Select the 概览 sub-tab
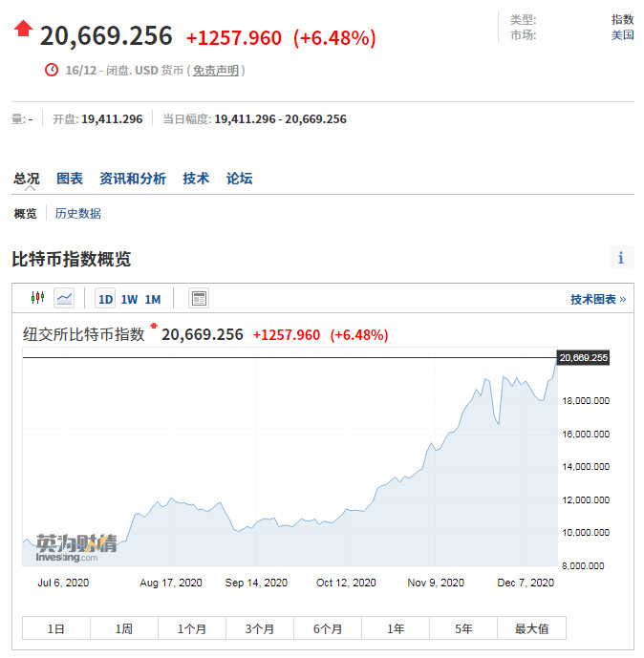Viewport: 644px width, 658px height. pos(25,214)
